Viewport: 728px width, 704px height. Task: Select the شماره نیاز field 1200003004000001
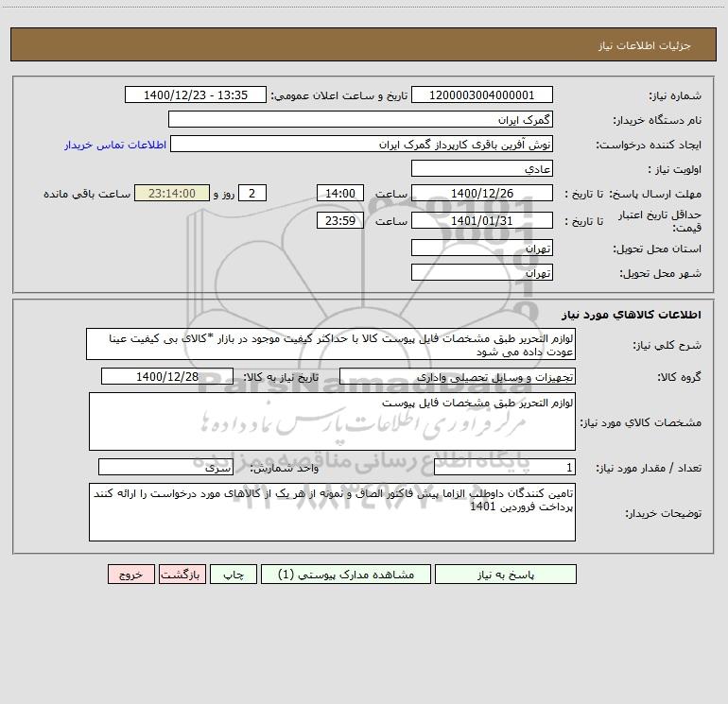click(x=482, y=94)
